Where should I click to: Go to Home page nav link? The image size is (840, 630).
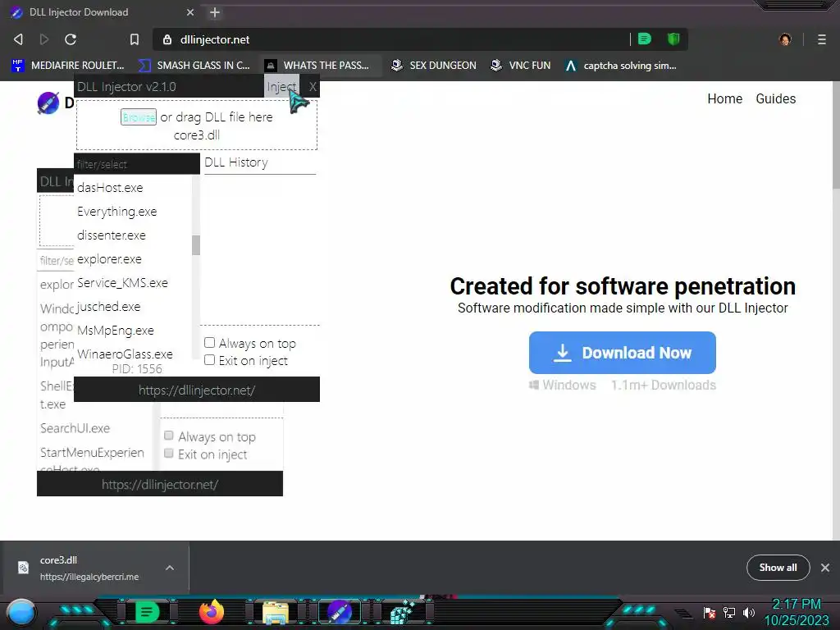725,98
